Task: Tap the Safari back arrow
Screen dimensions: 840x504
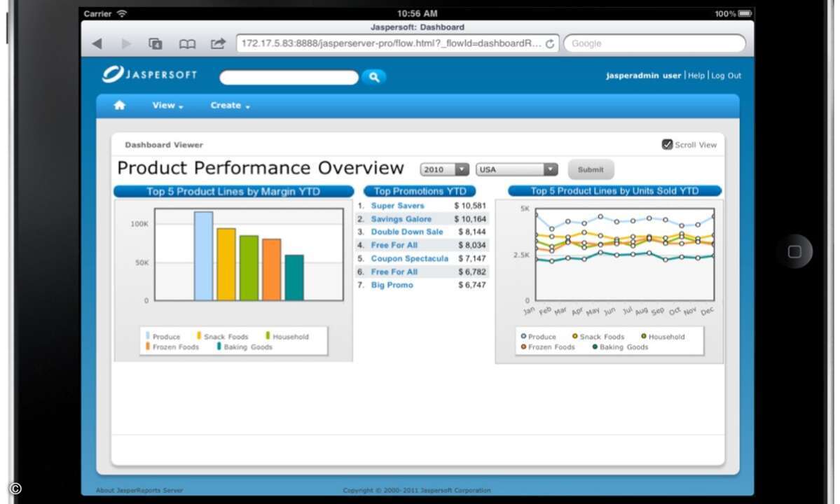Action: [x=97, y=43]
